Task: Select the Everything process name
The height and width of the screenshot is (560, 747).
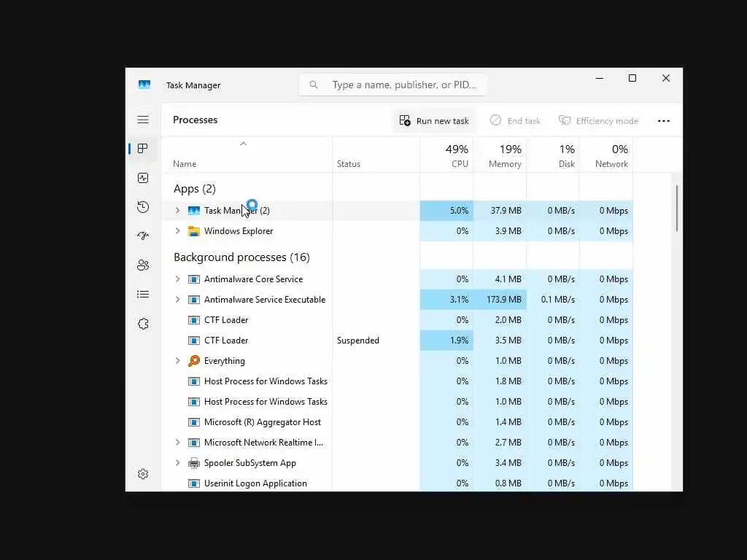Action: coord(225,361)
